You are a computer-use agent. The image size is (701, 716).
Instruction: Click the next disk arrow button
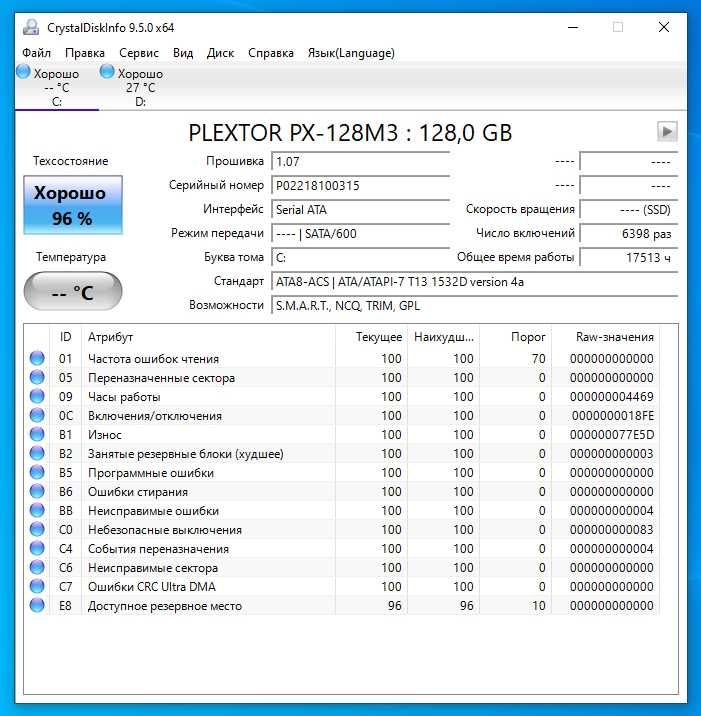pyautogui.click(x=667, y=132)
